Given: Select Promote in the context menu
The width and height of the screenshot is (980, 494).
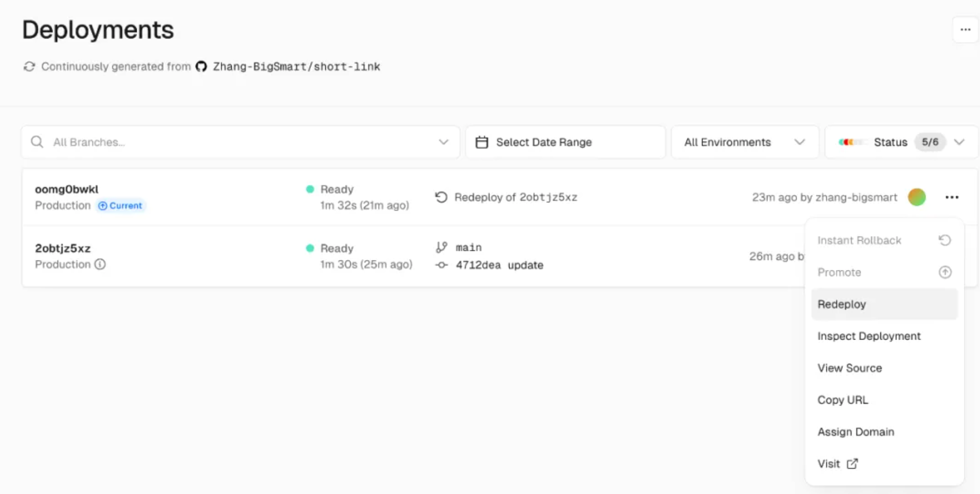Looking at the screenshot, I should pos(884,272).
